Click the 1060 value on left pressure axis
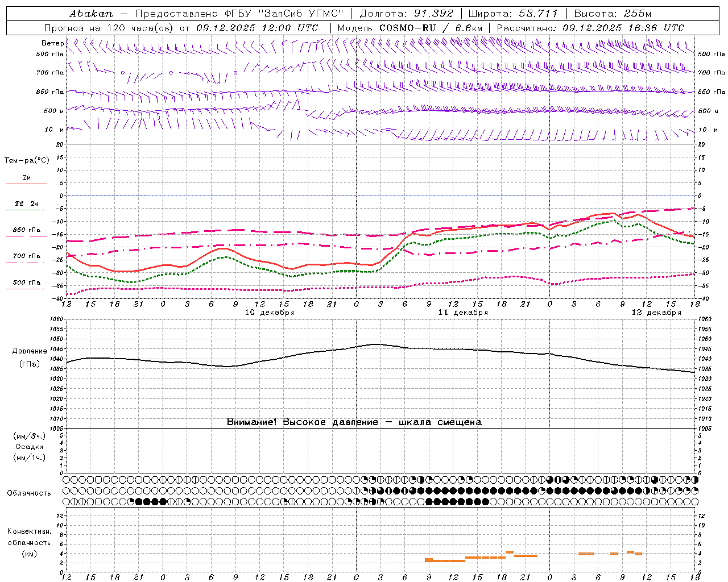The image size is (728, 582). (x=57, y=319)
